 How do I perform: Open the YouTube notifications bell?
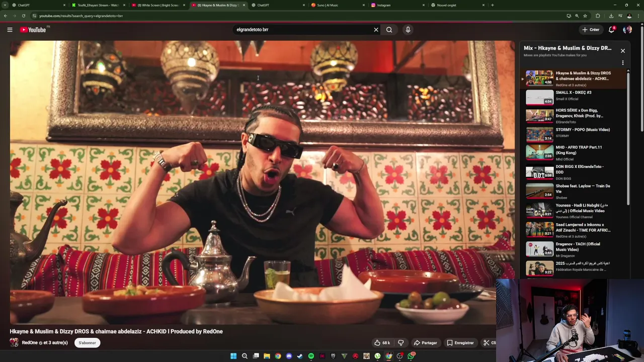612,30
